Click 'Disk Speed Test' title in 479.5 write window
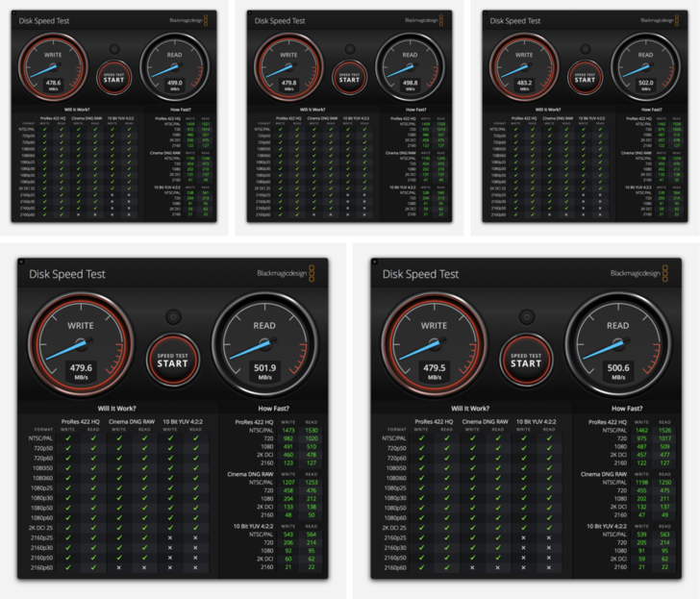Screen dimensions: 700x599 (420, 274)
